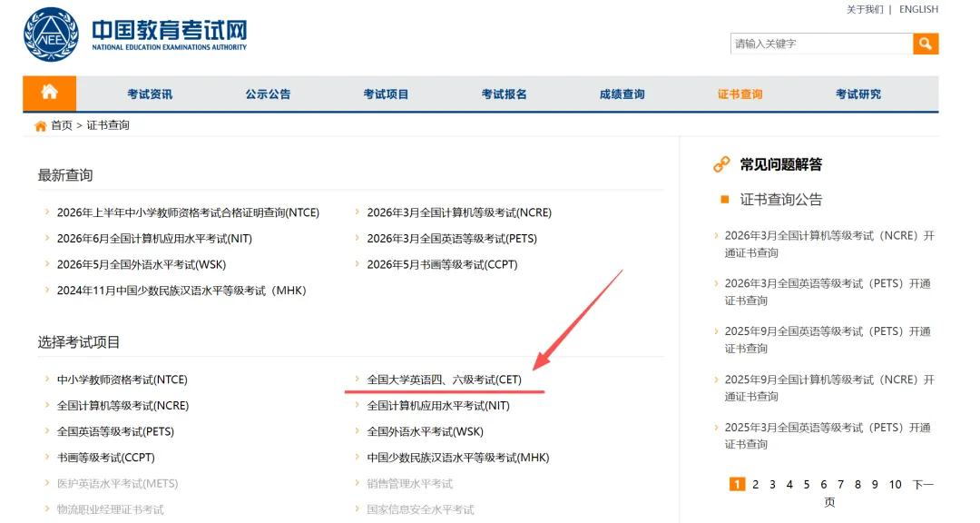The image size is (980, 523).
Task: Click the orange search magnifier button
Action: [x=926, y=44]
